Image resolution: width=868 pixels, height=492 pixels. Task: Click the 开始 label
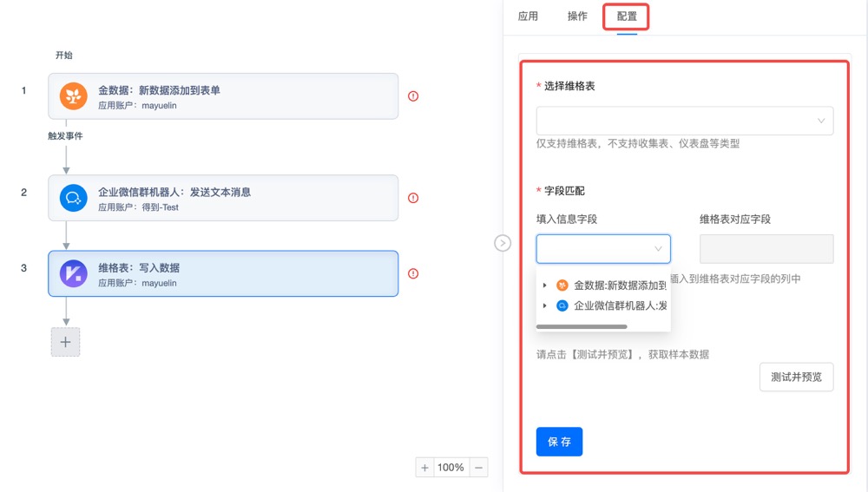[63, 56]
